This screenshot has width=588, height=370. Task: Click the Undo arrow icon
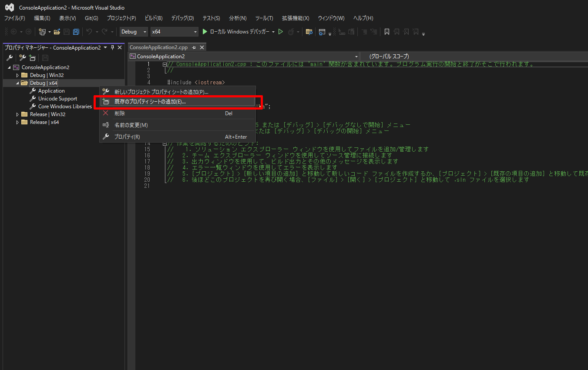tap(89, 32)
